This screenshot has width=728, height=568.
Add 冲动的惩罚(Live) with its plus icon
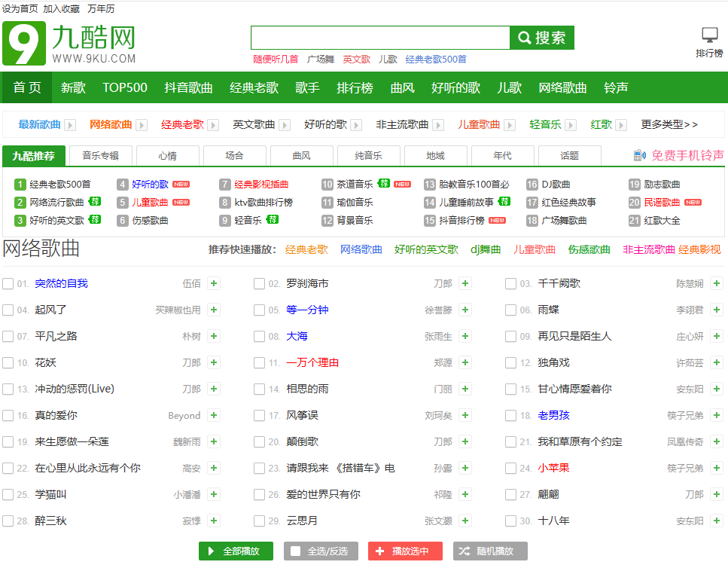214,389
